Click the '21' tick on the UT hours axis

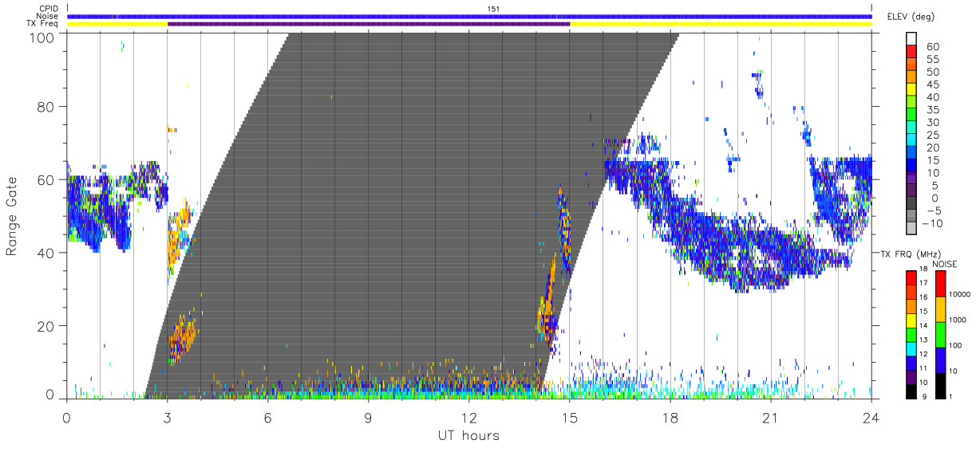coord(770,417)
